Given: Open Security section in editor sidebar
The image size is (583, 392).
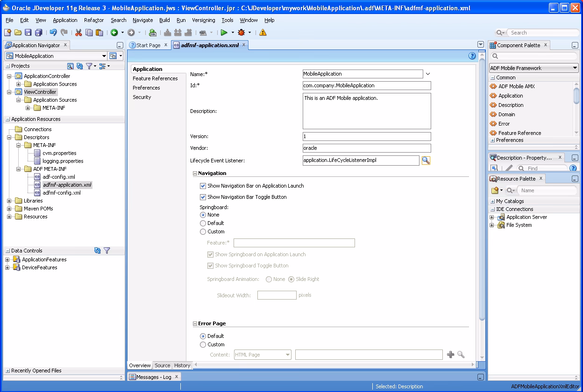Looking at the screenshot, I should pyautogui.click(x=142, y=97).
